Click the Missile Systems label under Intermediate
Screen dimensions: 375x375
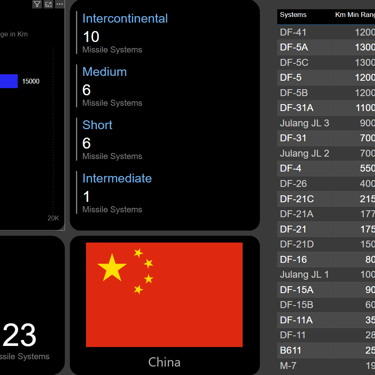click(x=112, y=210)
